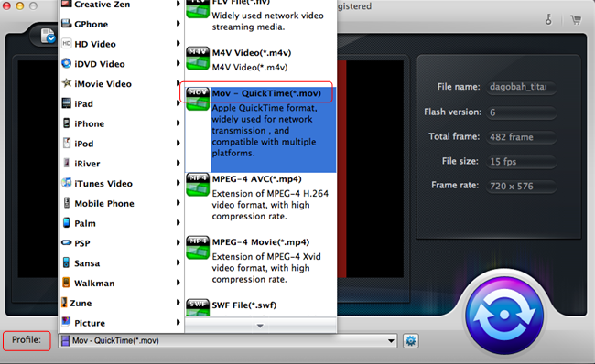Click the iRiver player icon
595x364 pixels.
click(67, 163)
